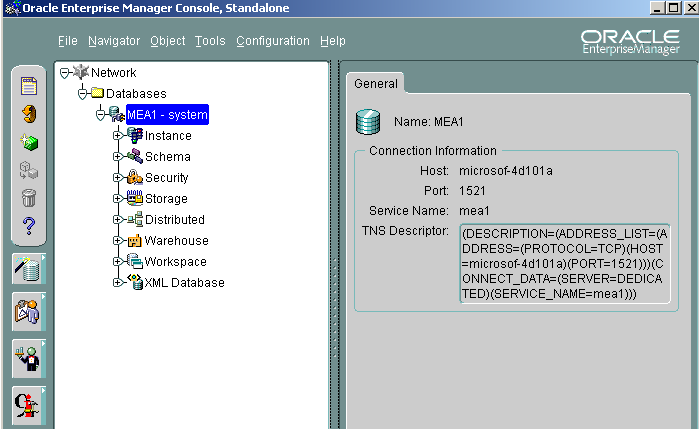
Task: Click the service name value mea1
Action: [x=474, y=210]
